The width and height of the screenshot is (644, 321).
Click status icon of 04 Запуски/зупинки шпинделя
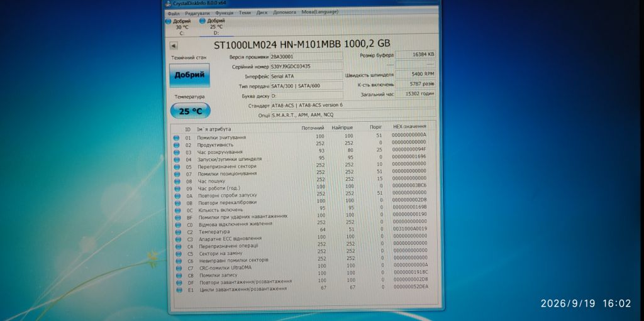[177, 160]
